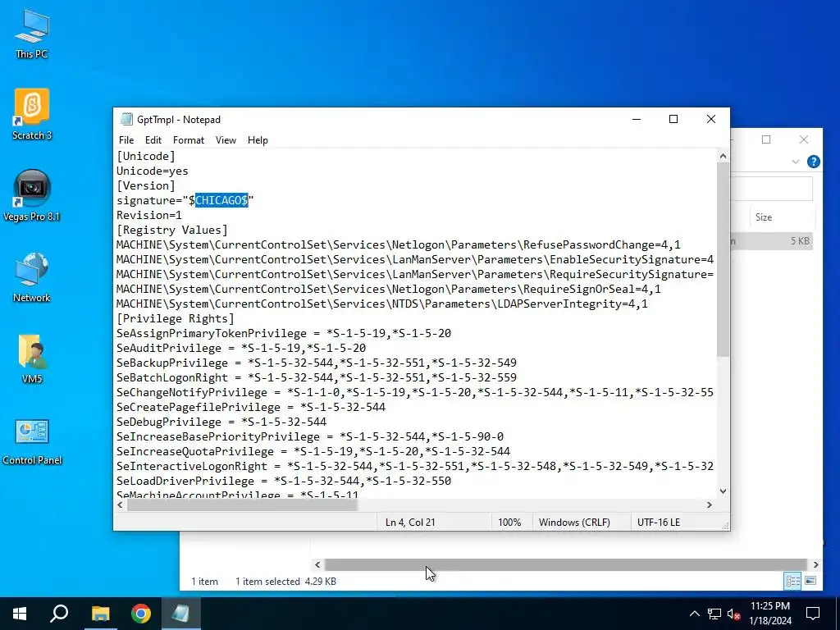This screenshot has width=840, height=630.
Task: Open taskbar Search
Action: point(59,614)
